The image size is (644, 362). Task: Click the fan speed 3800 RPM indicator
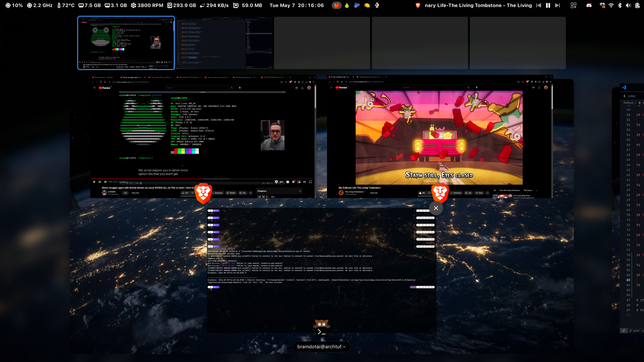147,5
